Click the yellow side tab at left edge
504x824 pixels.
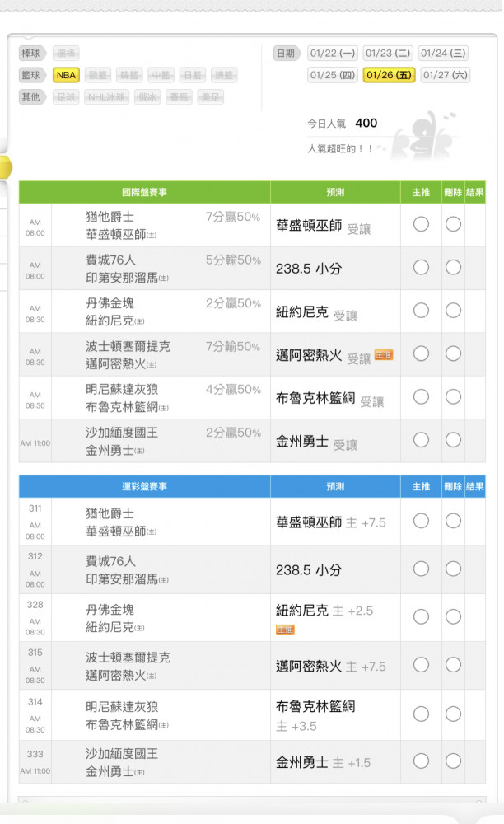6,167
